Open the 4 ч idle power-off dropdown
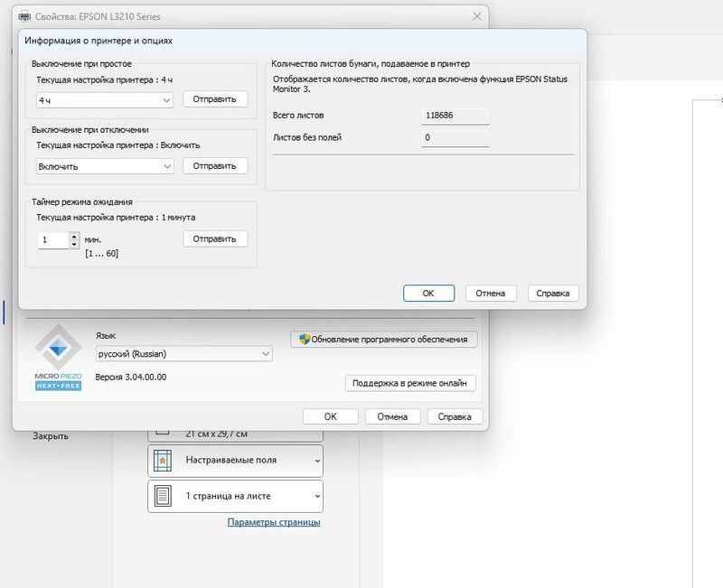The height and width of the screenshot is (588, 723). [x=105, y=100]
